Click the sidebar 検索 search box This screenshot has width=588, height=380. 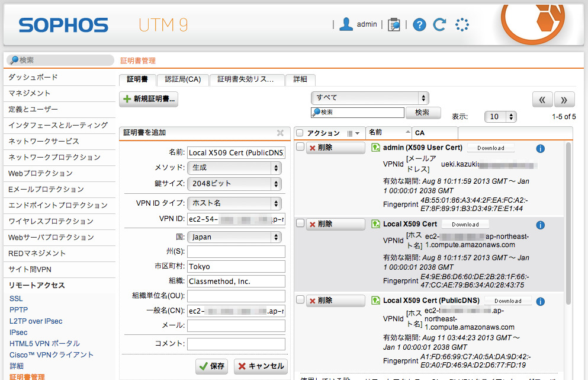click(x=60, y=60)
